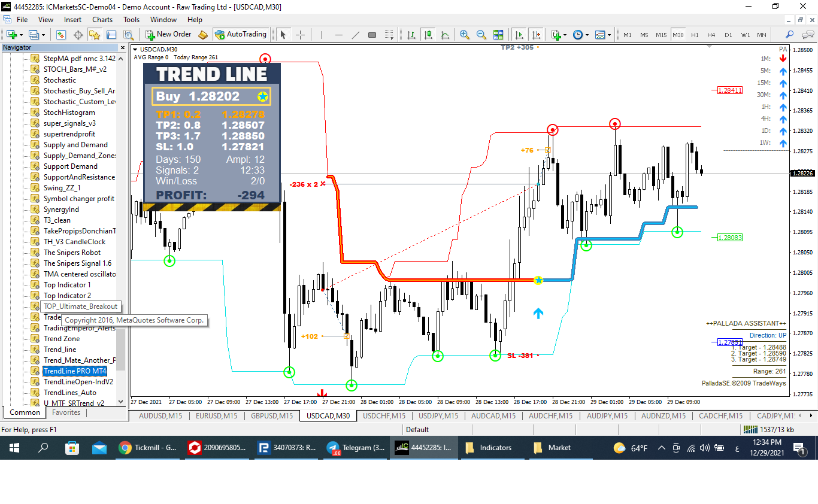
Task: Click the Zoom Out magnifier icon
Action: [x=481, y=35]
